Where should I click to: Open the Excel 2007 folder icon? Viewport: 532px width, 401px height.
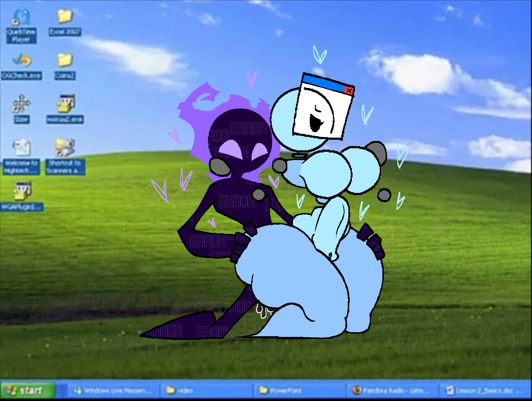pyautogui.click(x=65, y=16)
